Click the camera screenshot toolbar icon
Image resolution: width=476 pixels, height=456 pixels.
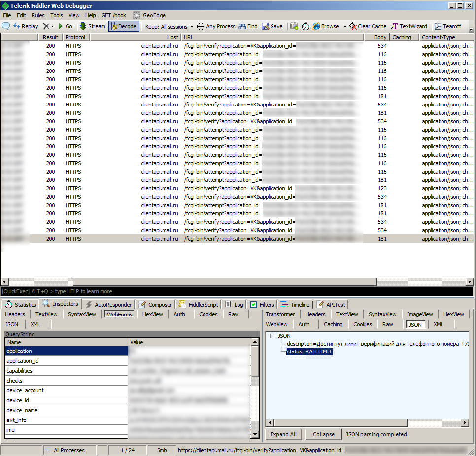pyautogui.click(x=294, y=26)
